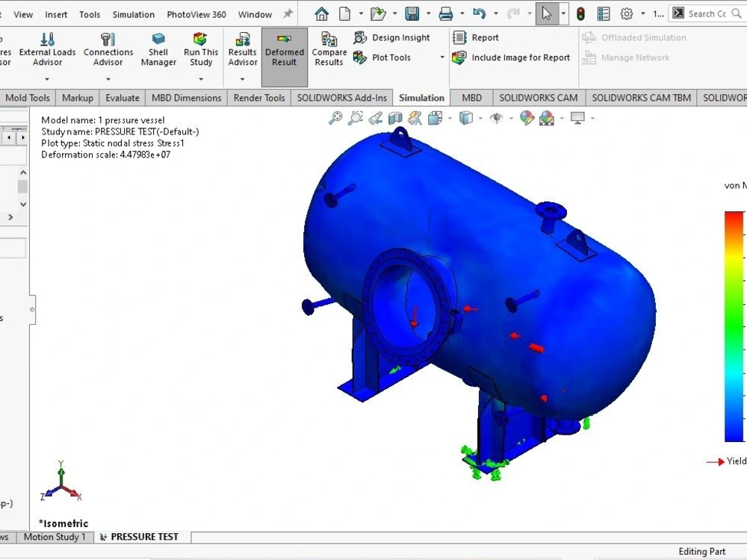The image size is (747, 560).
Task: Click inside the Search Commands field
Action: click(706, 13)
